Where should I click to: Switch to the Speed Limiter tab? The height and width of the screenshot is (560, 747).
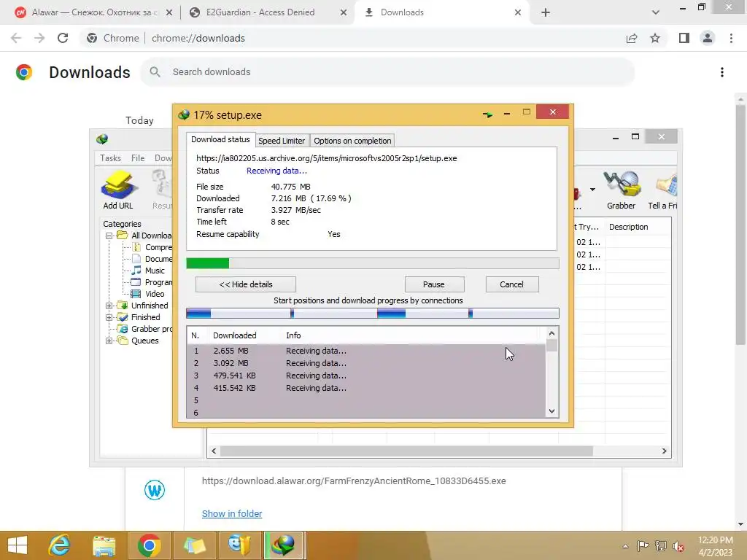point(282,141)
